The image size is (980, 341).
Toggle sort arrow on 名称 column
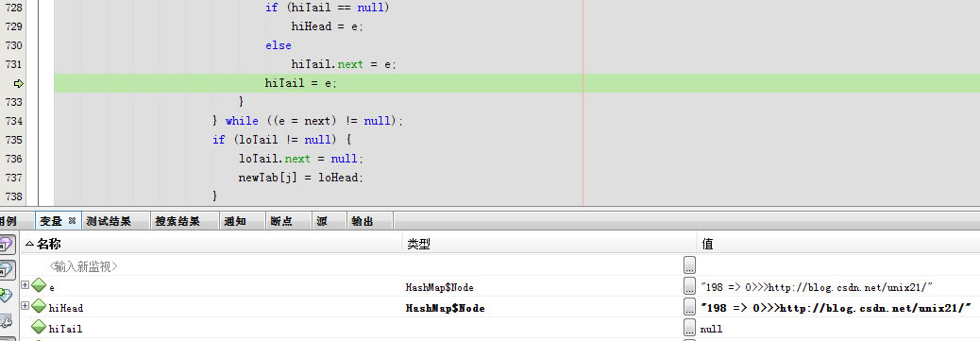[28, 244]
